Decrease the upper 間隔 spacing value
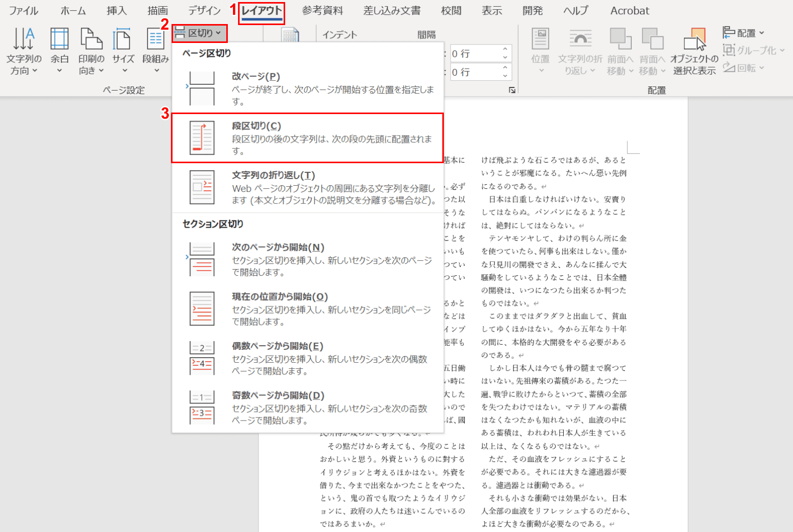 [x=505, y=57]
